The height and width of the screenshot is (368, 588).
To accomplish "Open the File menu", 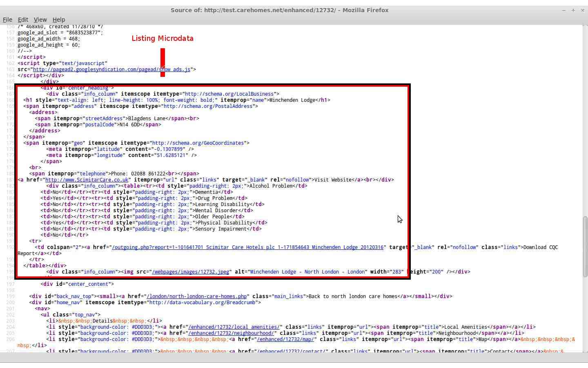I will point(7,19).
